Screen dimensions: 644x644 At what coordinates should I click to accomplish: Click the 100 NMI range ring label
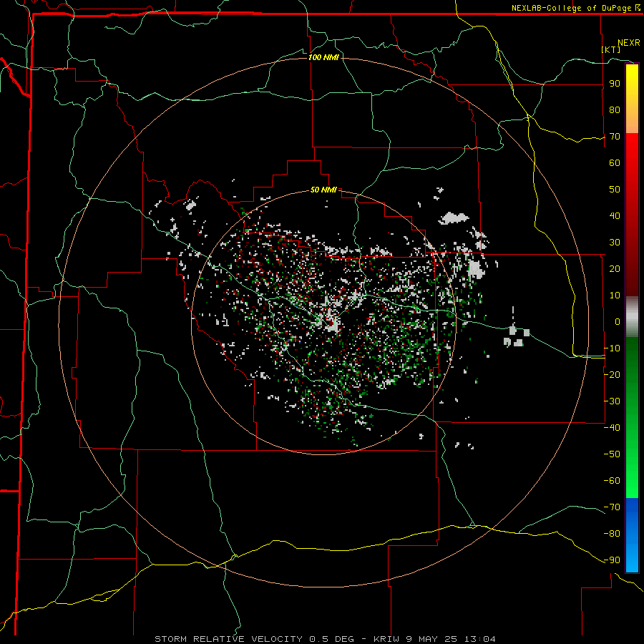pyautogui.click(x=323, y=57)
